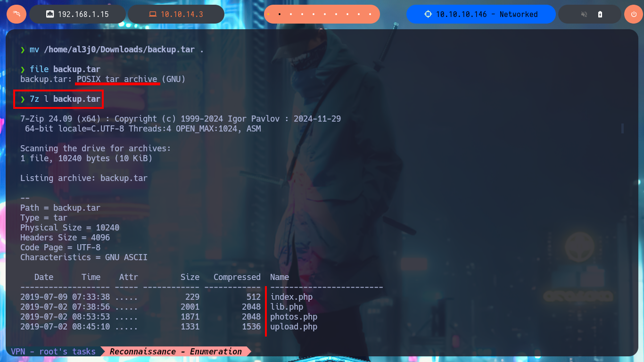Click the 2019-07-02 08:53:53 timestamp

pos(65,317)
